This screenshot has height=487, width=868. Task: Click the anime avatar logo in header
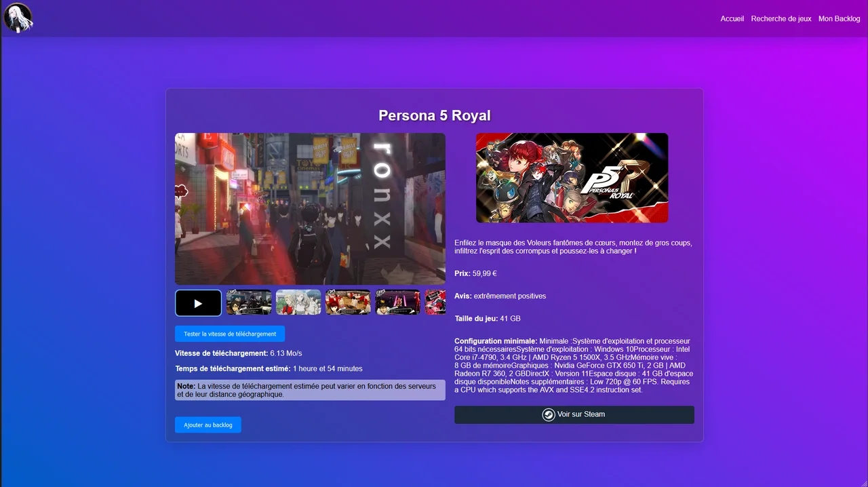click(x=18, y=18)
